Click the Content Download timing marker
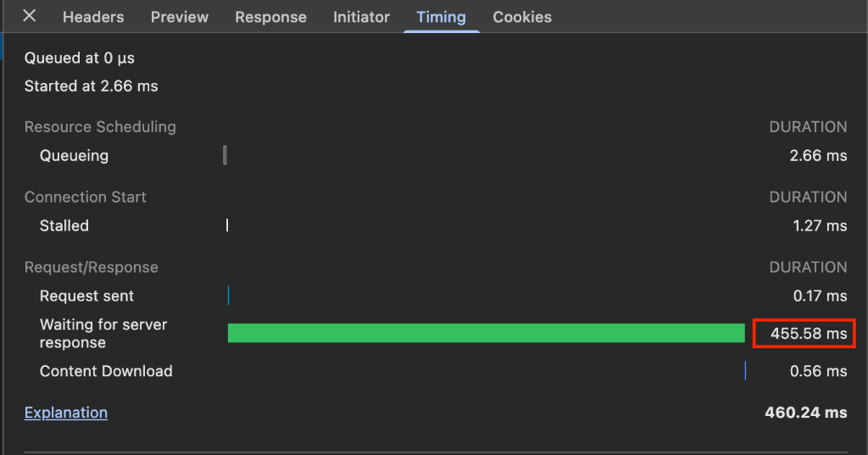The width and height of the screenshot is (868, 455). click(745, 370)
